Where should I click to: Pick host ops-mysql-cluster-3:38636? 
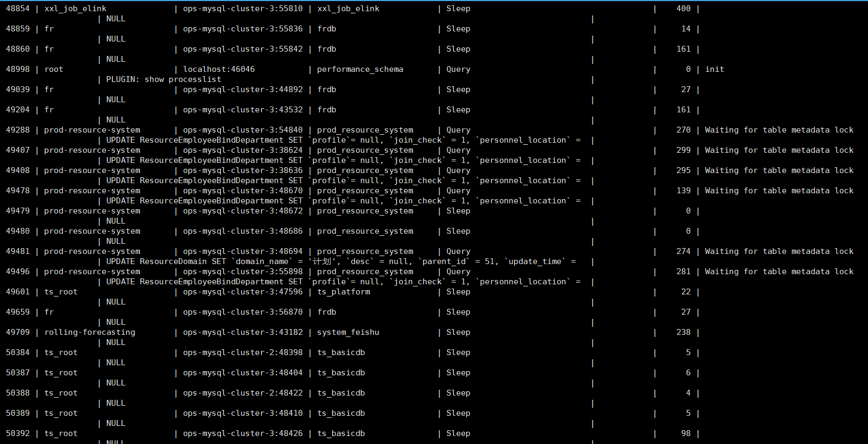243,170
